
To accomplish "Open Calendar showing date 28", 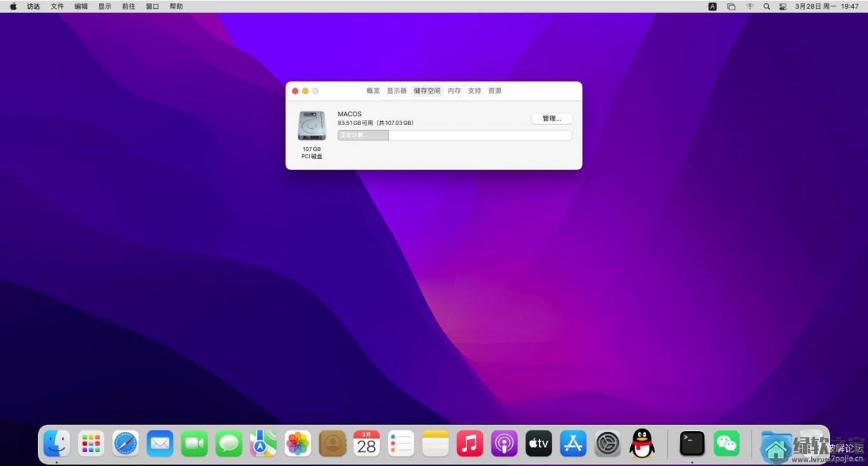I will (x=367, y=444).
